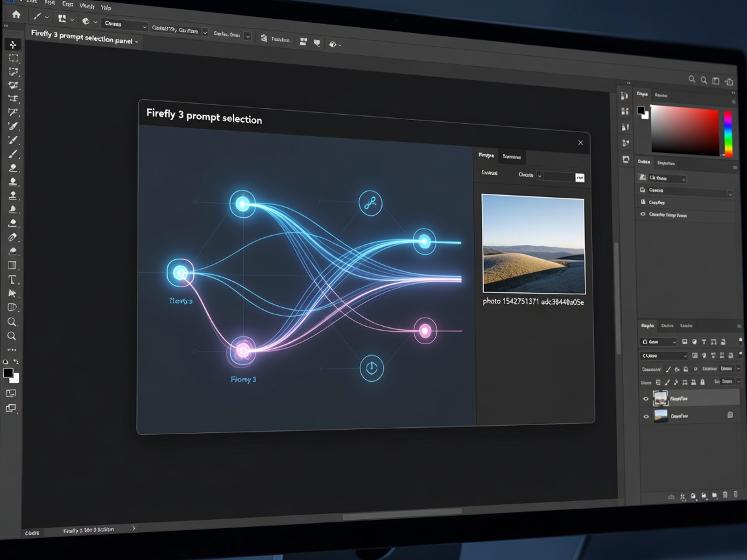
Task: Click the link layers icon at panel bottom
Action: click(x=671, y=496)
